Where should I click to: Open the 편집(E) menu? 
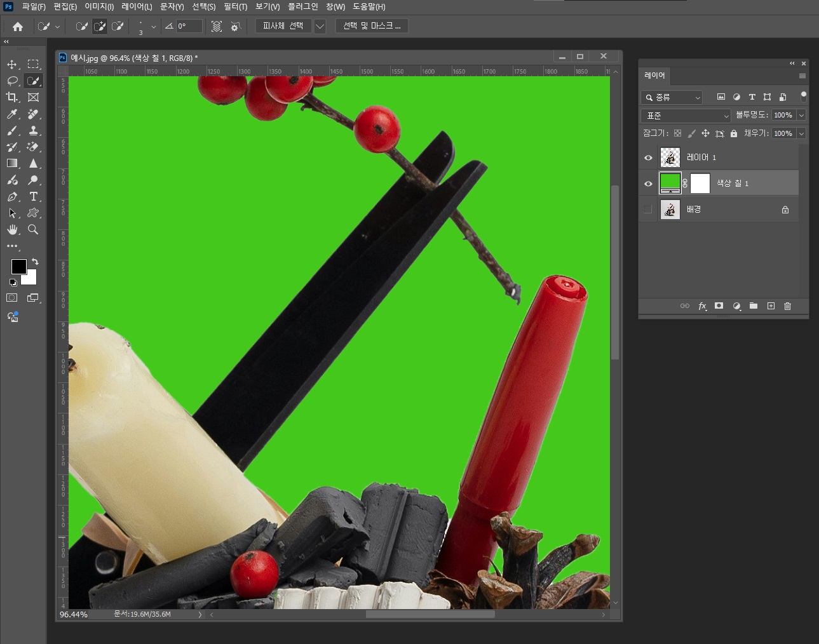[65, 6]
